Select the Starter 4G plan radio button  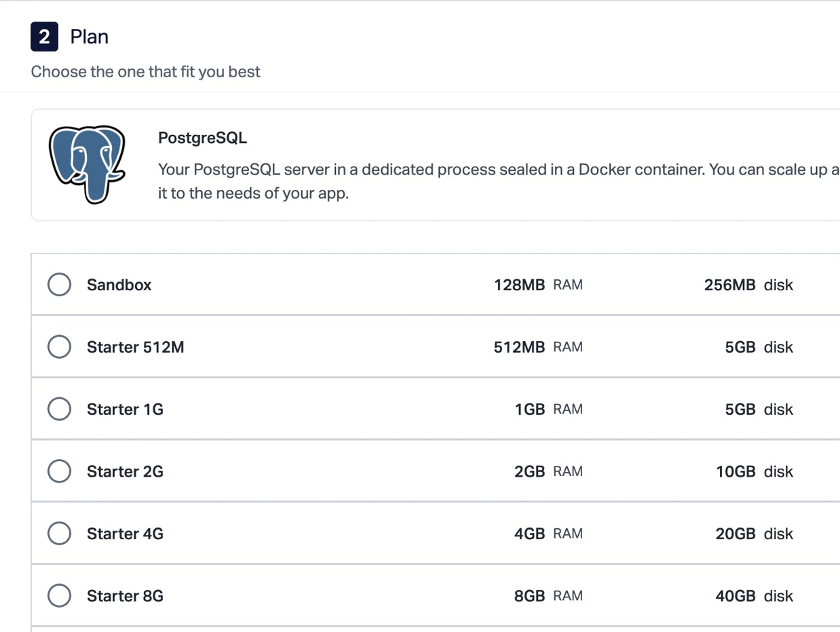pyautogui.click(x=59, y=533)
